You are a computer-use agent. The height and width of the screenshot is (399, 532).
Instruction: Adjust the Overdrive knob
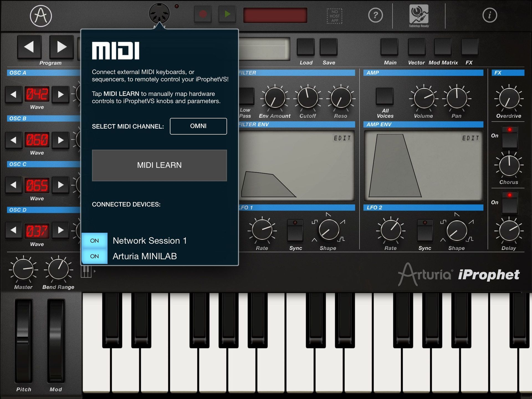click(509, 99)
